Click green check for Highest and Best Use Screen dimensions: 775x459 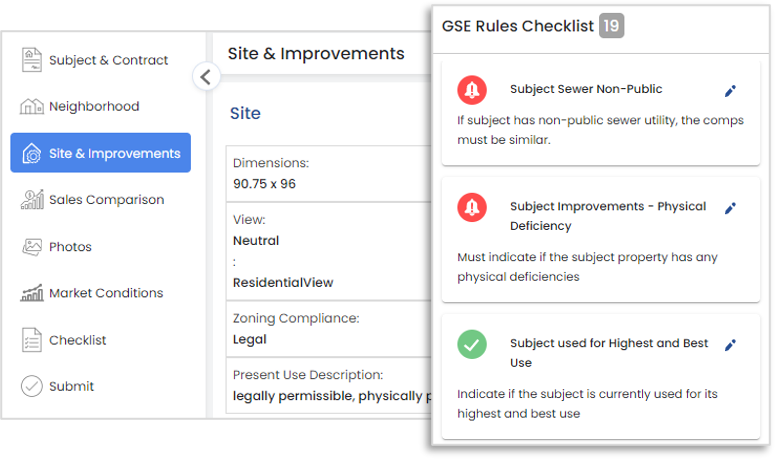coord(472,344)
